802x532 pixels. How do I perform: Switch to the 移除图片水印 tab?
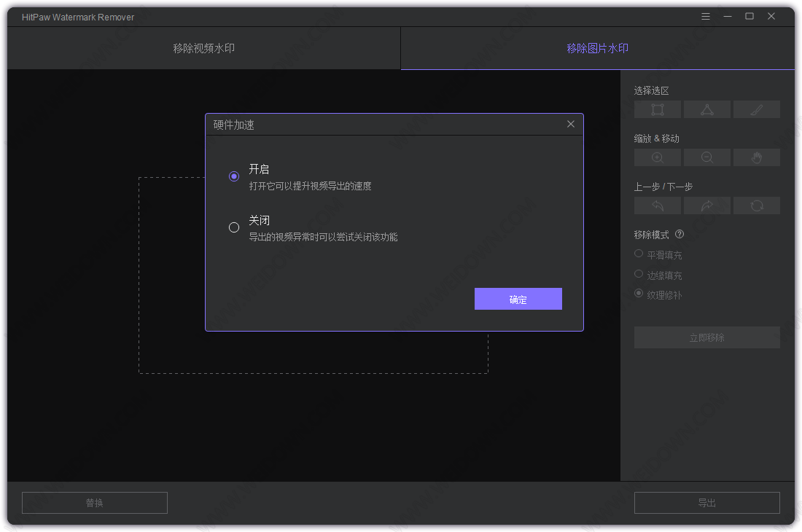tap(598, 48)
